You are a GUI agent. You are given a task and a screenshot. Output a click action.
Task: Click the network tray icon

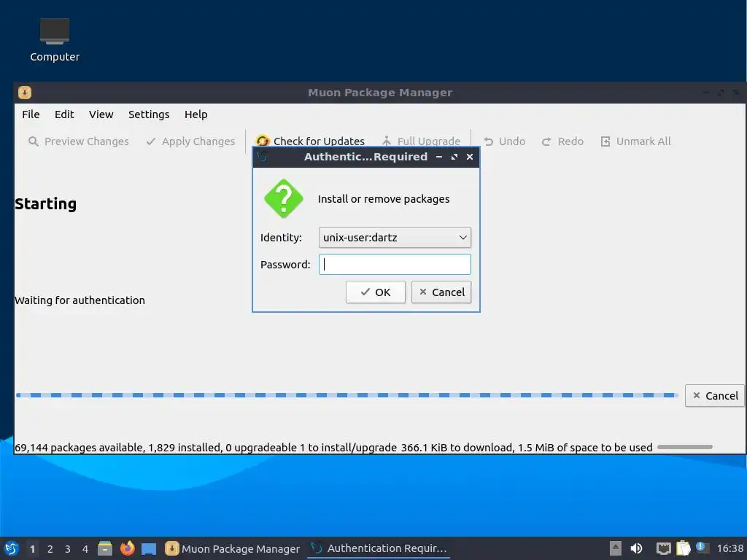click(663, 548)
